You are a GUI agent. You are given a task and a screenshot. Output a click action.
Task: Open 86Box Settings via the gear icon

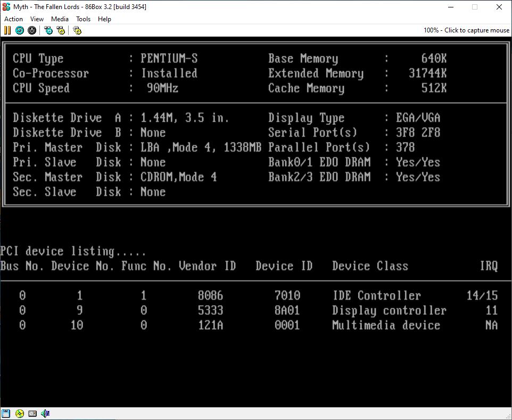(77, 30)
